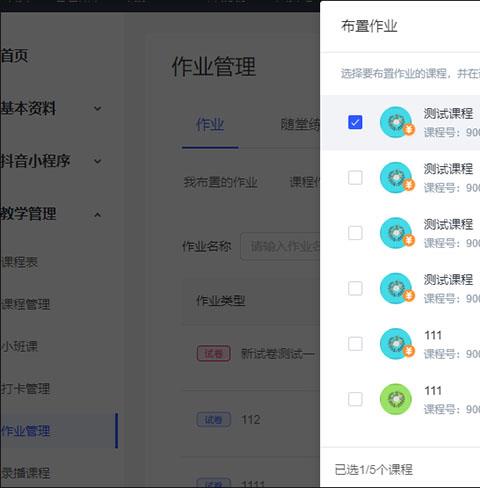Click the yen badge on selected 测试课程 avatar
The image size is (480, 488).
(409, 129)
